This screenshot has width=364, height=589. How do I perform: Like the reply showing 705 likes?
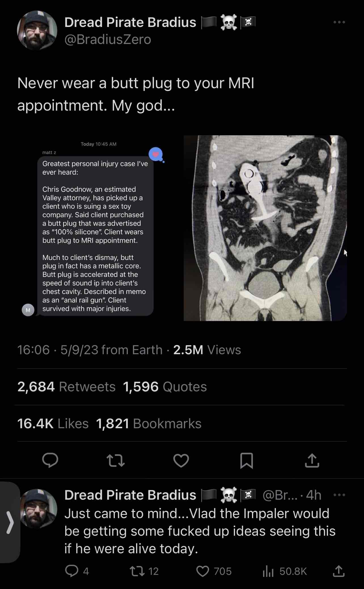click(214, 571)
